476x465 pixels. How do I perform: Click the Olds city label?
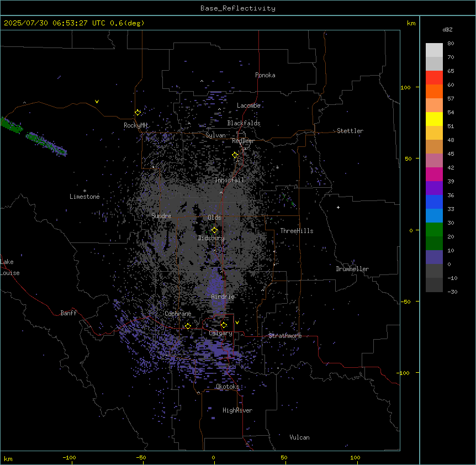[214, 218]
